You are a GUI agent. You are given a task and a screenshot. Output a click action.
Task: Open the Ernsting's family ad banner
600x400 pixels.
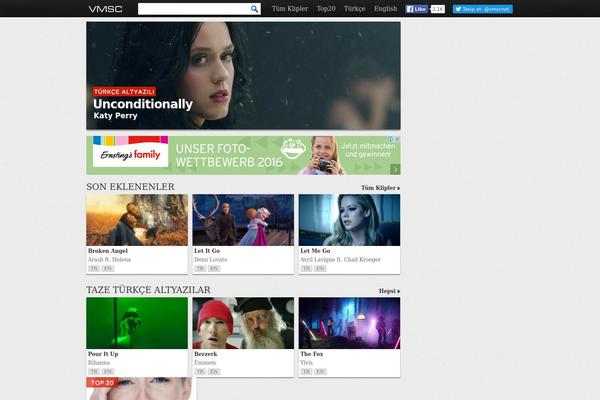click(x=243, y=155)
